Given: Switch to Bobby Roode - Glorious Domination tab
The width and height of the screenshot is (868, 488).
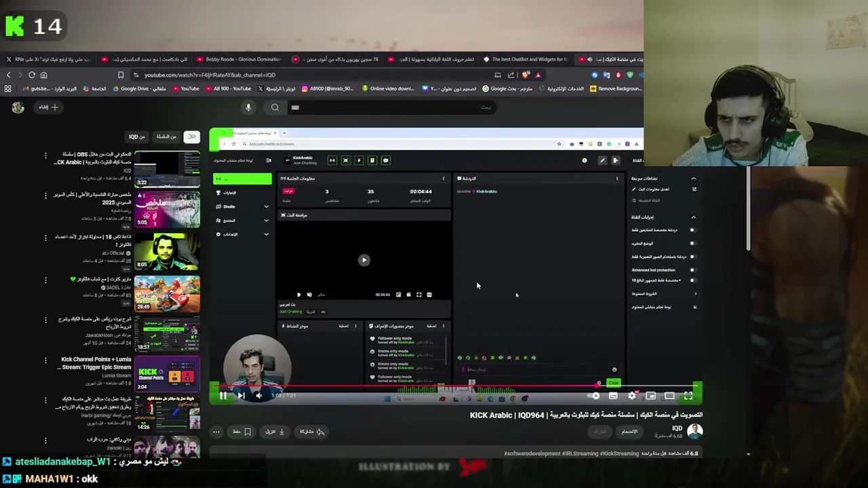Looking at the screenshot, I should click(239, 59).
